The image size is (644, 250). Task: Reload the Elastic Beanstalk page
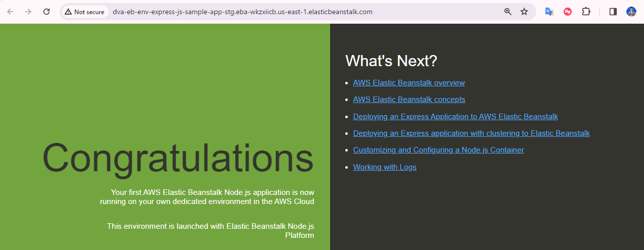[x=47, y=12]
